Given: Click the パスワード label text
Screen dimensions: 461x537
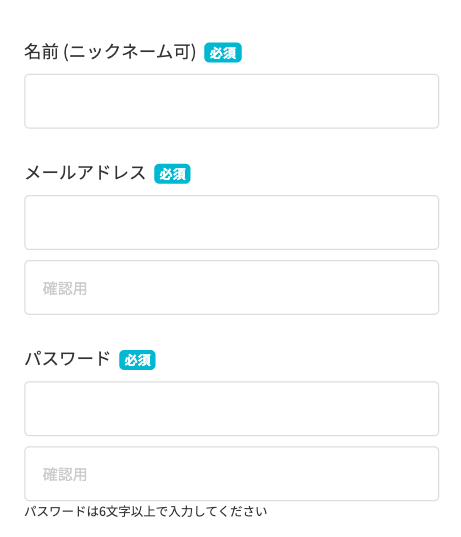Looking at the screenshot, I should pos(67,359).
